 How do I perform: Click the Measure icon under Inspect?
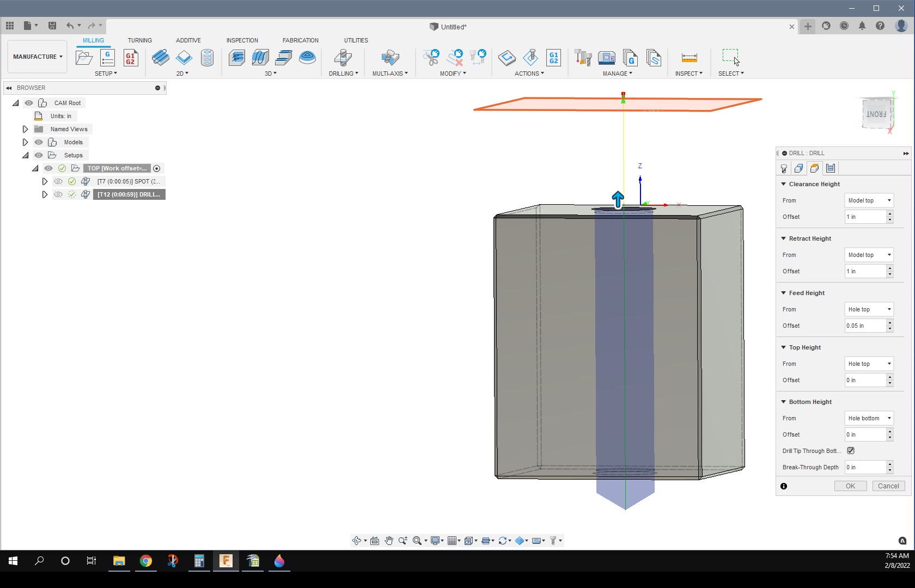pyautogui.click(x=689, y=58)
